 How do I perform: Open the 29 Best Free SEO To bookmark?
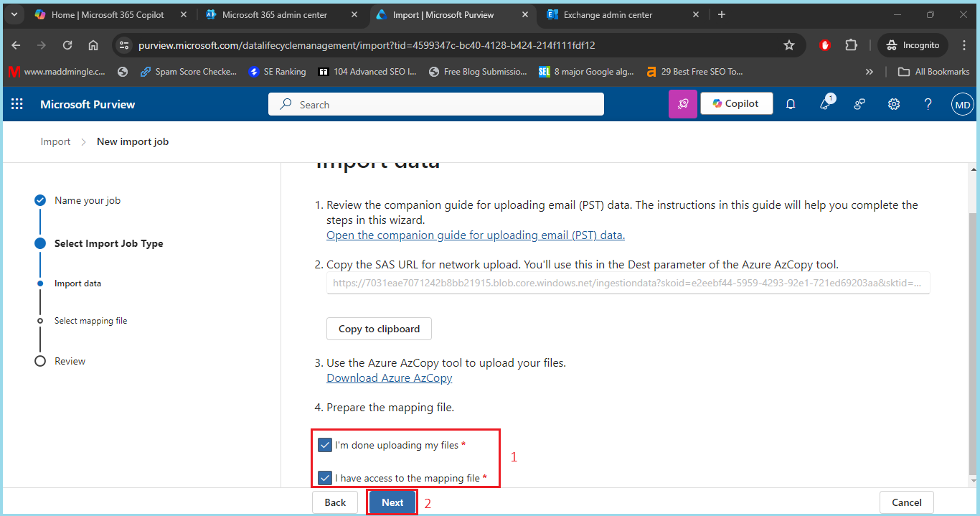click(x=694, y=72)
